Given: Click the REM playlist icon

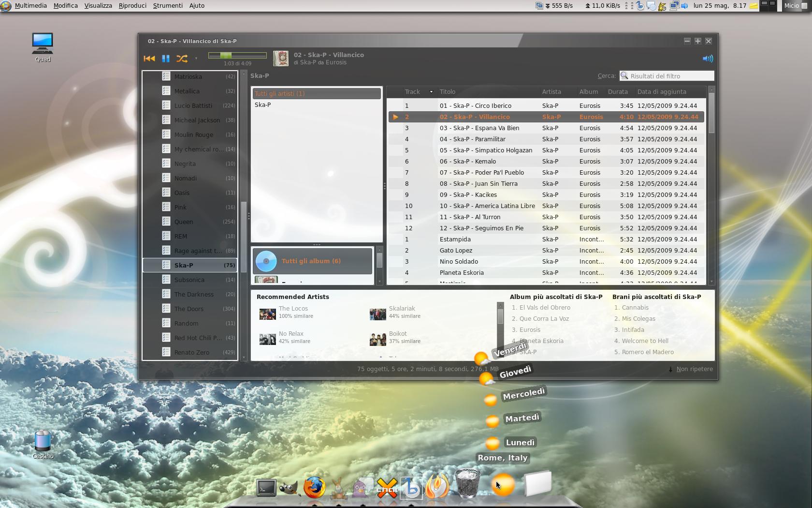Looking at the screenshot, I should 166,236.
